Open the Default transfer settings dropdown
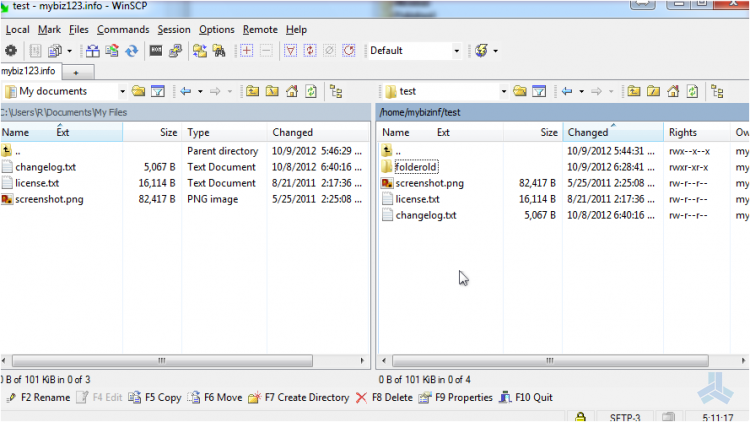750x422 pixels. 457,51
